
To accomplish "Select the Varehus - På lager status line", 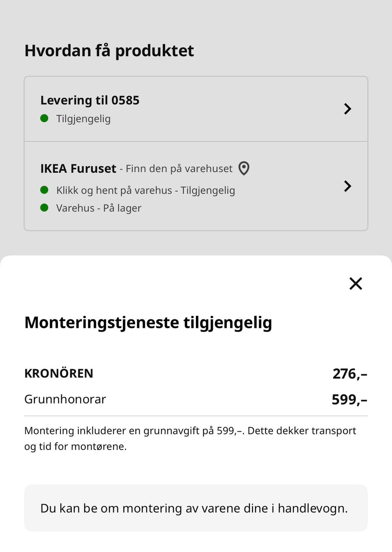I will pyautogui.click(x=99, y=208).
